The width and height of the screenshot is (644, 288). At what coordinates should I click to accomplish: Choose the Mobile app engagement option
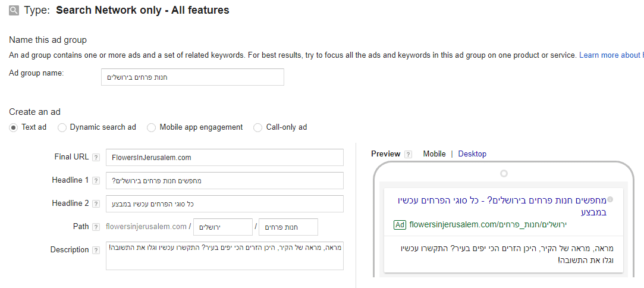pos(152,128)
